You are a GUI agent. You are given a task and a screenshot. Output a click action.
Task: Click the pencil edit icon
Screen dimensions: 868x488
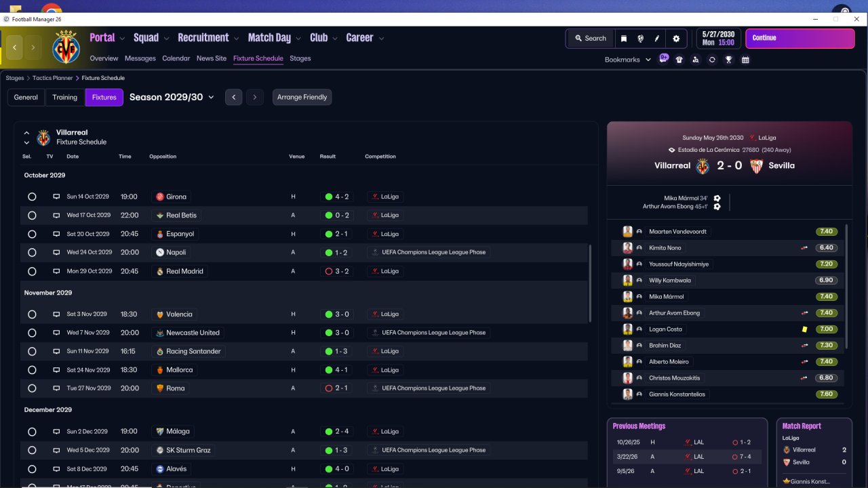pyautogui.click(x=657, y=39)
